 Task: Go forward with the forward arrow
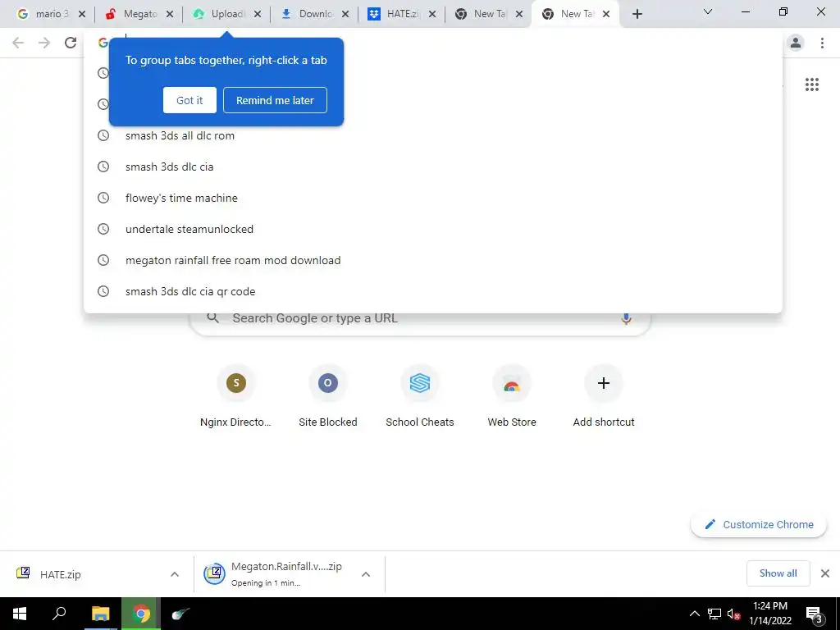44,43
